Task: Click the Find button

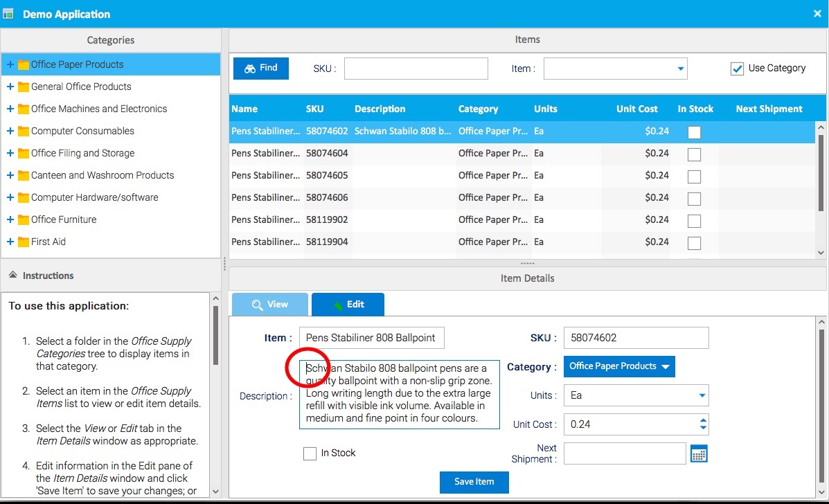Action: (x=260, y=68)
